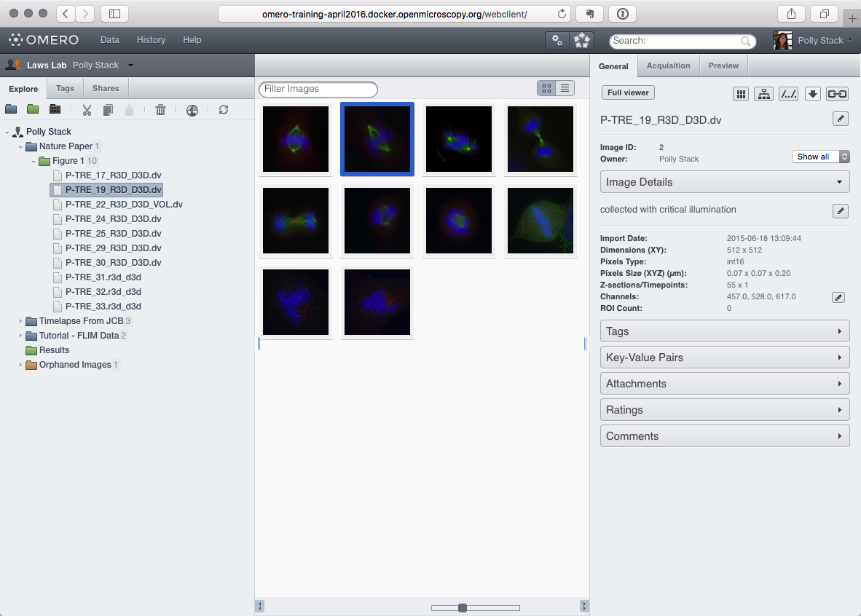Collapse the Figure 1 dataset in the tree
The width and height of the screenshot is (861, 616).
coord(34,160)
